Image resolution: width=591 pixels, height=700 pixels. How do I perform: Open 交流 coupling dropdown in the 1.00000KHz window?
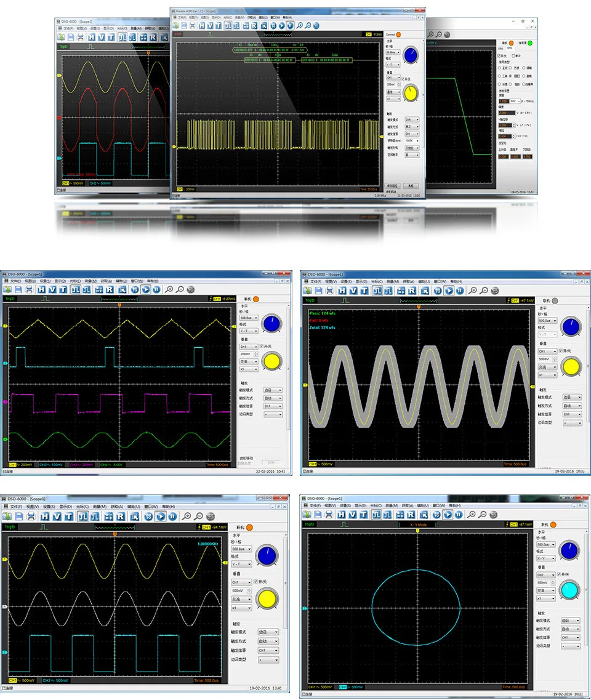point(241,599)
